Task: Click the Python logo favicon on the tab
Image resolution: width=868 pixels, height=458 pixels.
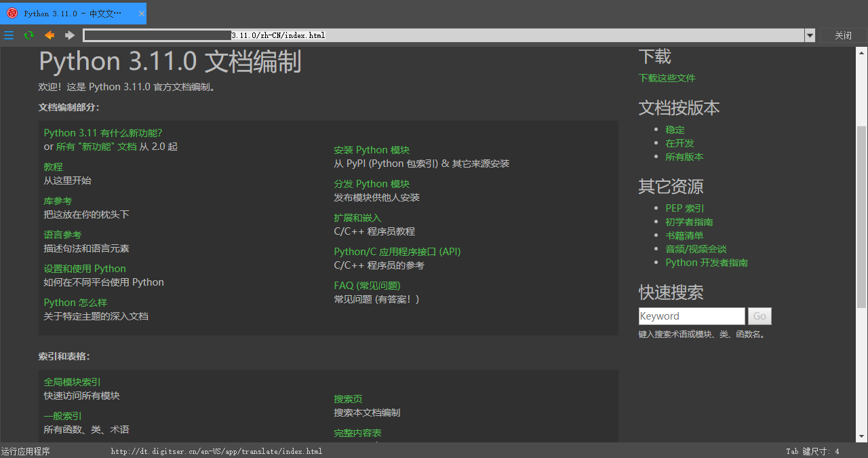Action: (x=11, y=13)
